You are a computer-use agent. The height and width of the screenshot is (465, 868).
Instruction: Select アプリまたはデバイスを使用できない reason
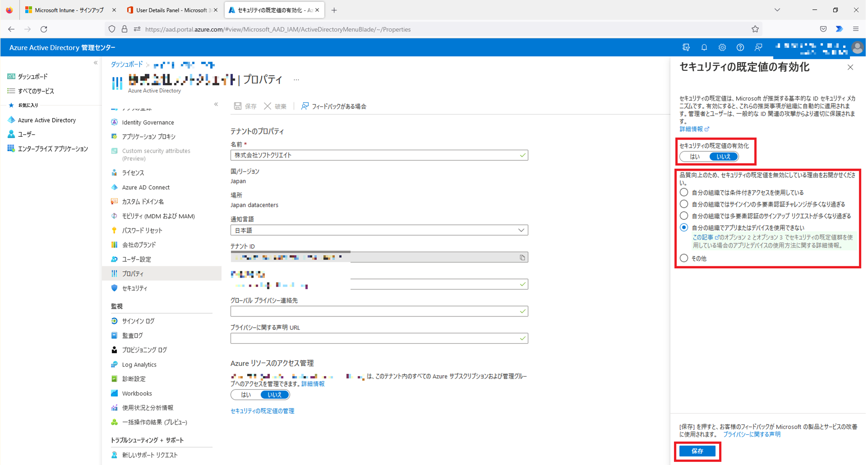[x=684, y=228]
